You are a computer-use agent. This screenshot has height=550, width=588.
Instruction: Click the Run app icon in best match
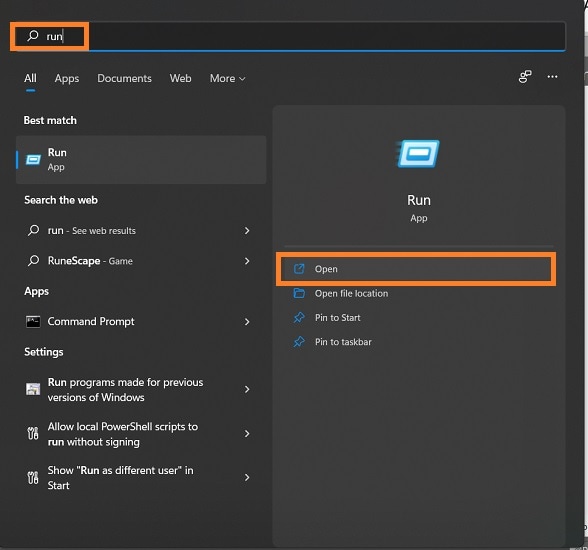(33, 160)
